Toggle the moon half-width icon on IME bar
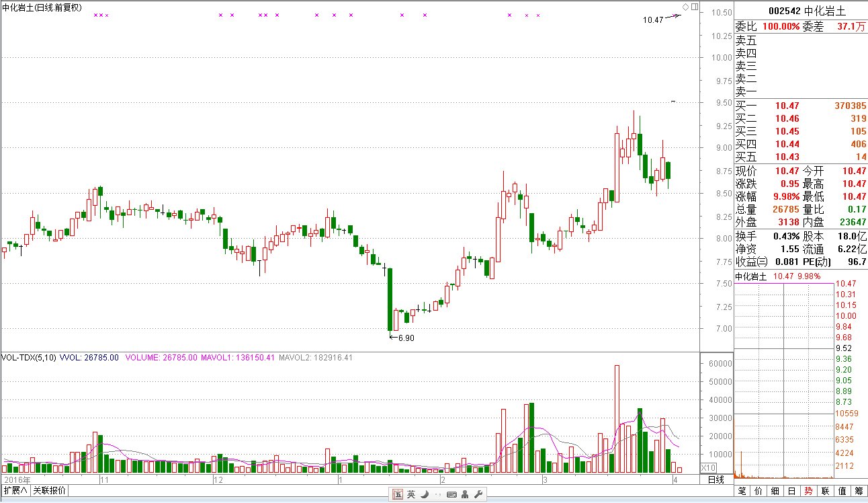Screen dimensions: 868x503 pyautogui.click(x=425, y=495)
